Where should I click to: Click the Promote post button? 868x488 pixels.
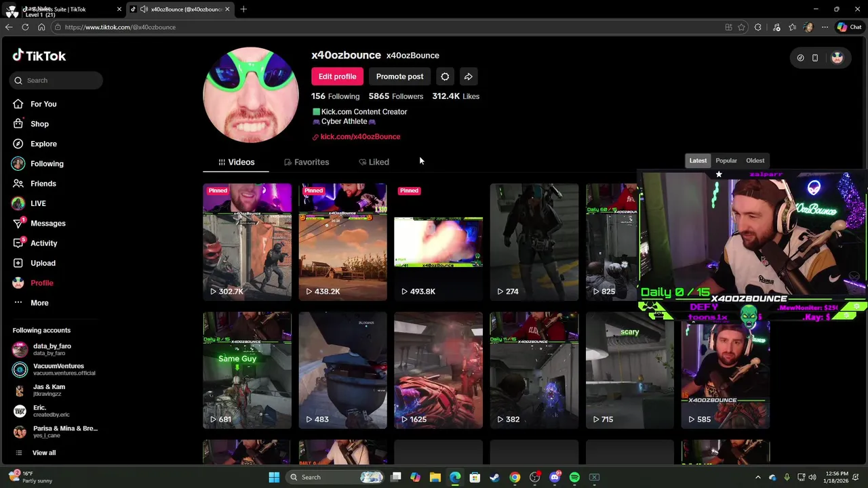coord(399,77)
